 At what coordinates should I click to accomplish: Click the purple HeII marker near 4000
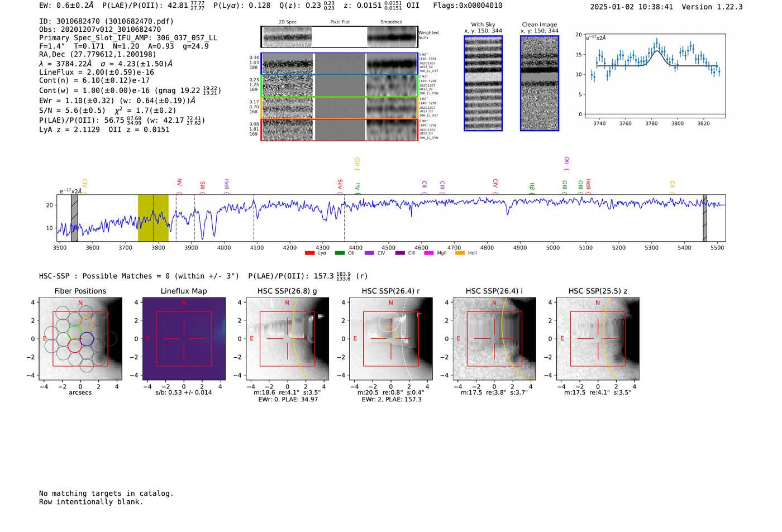[226, 186]
